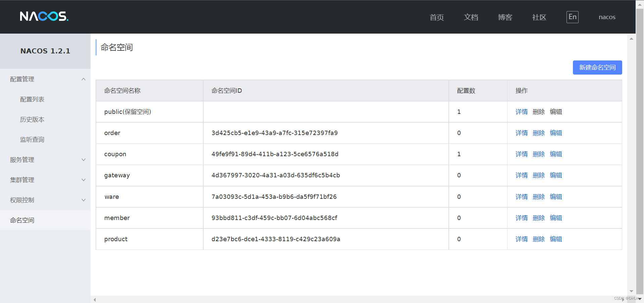
Task: Click 新建命名空间 button
Action: point(597,68)
